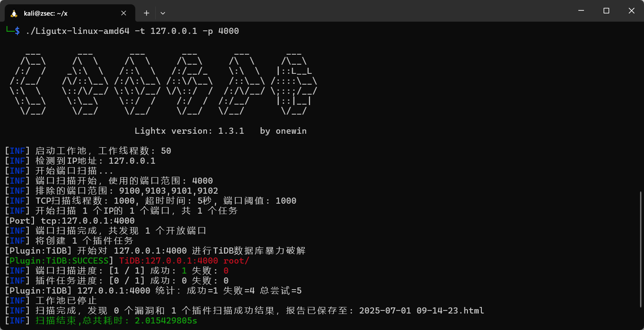Click the report filename '2025-07-01 09-14-23.html'
Image resolution: width=644 pixels, height=330 pixels.
[x=422, y=310]
